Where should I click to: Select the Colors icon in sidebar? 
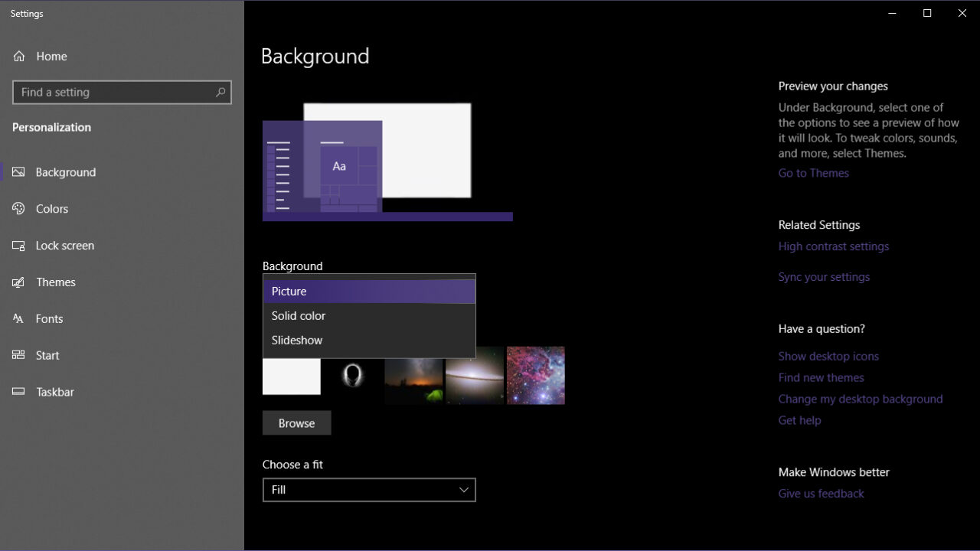pos(18,208)
